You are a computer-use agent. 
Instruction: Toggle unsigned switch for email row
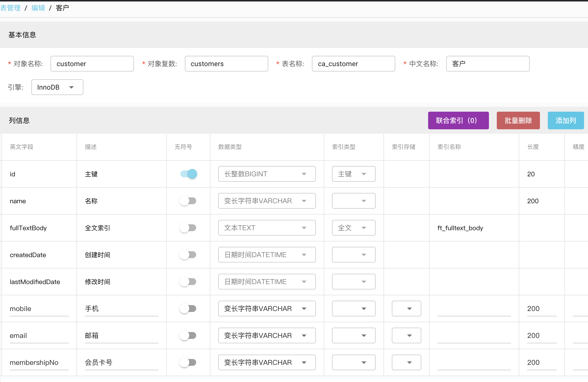188,335
